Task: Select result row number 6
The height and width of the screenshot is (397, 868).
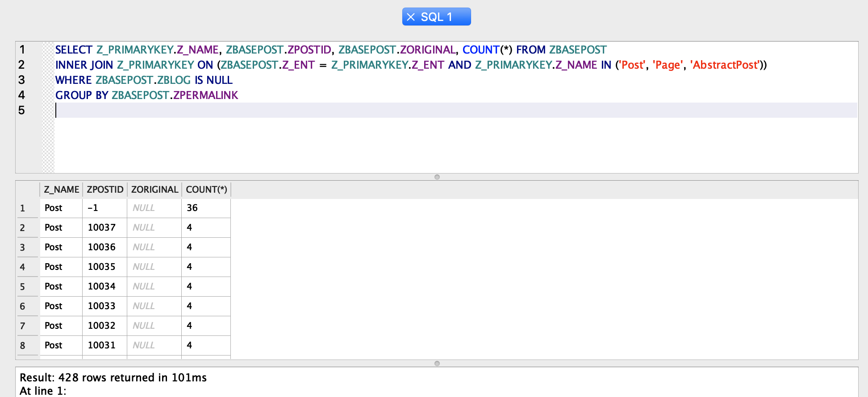Action: pos(28,306)
